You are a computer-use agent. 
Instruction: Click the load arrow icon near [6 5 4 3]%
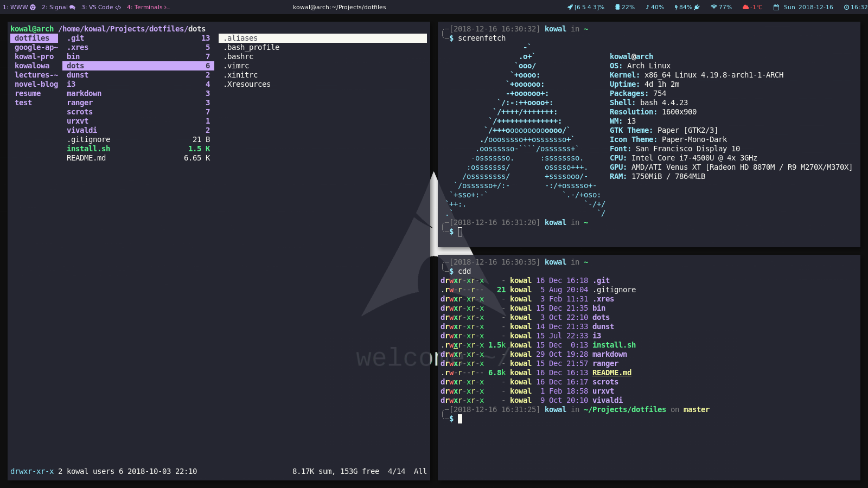pos(570,7)
